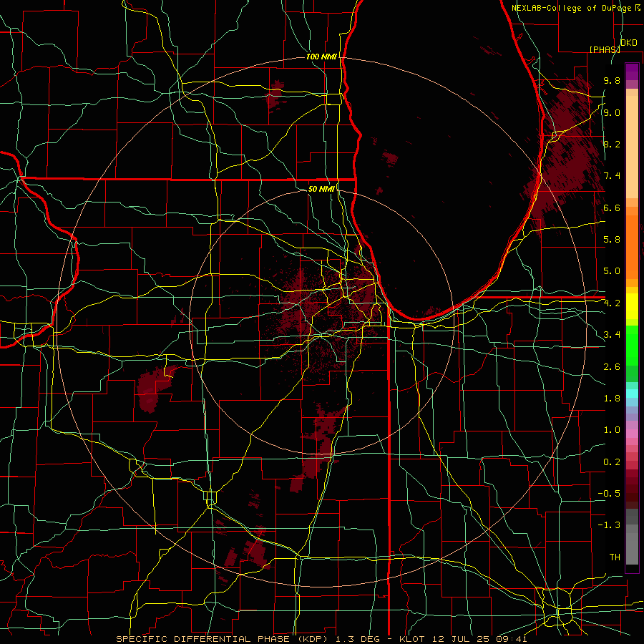Image resolution: width=644 pixels, height=644 pixels.
Task: Click the purple segment topping the color bar
Action: pyautogui.click(x=632, y=72)
